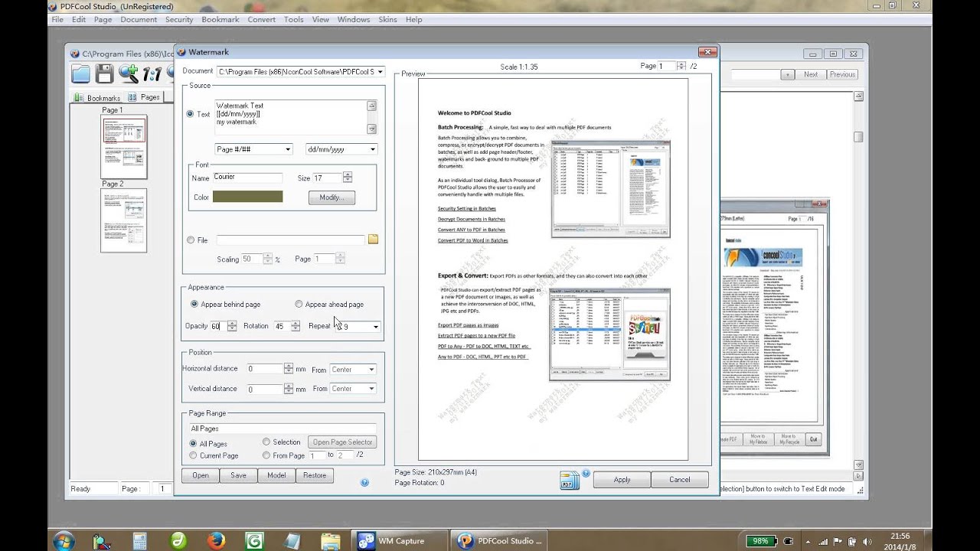Open the Document path dropdown
The image size is (980, 551).
[x=380, y=72]
